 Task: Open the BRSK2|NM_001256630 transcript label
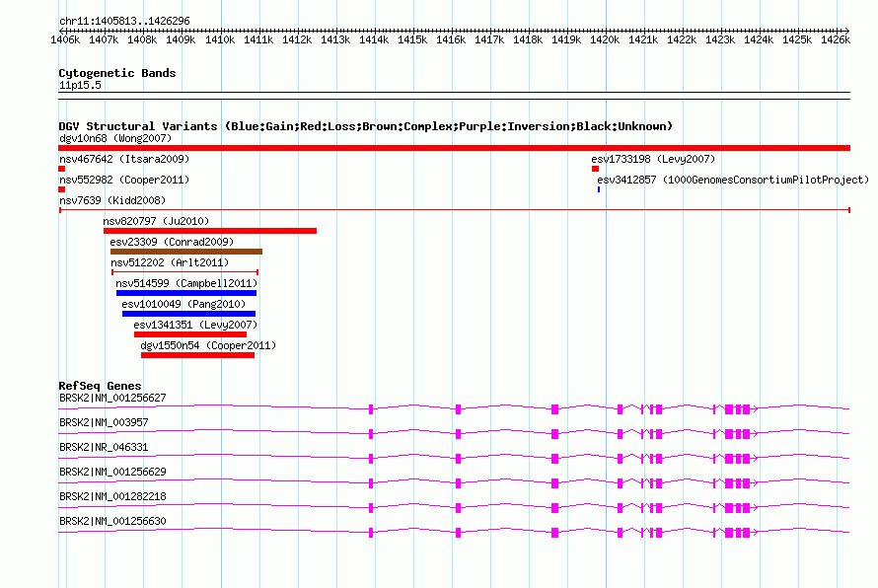pyautogui.click(x=112, y=521)
